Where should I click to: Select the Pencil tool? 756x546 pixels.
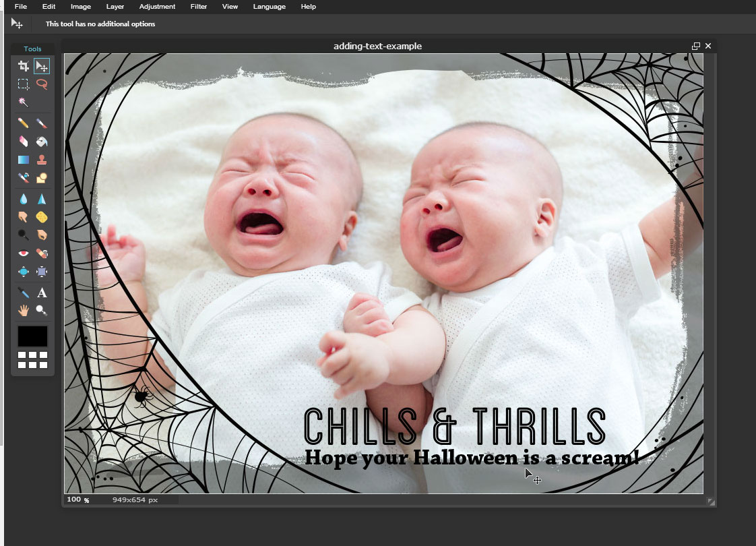coord(24,123)
